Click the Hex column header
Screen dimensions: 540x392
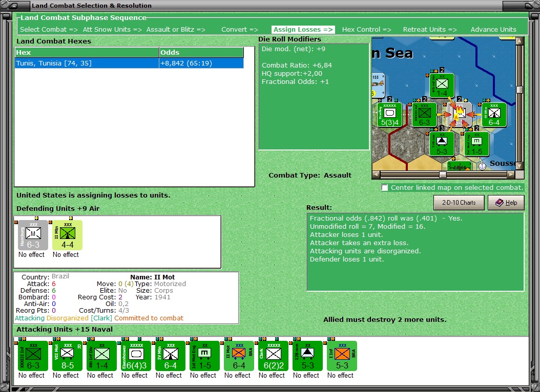coord(87,53)
